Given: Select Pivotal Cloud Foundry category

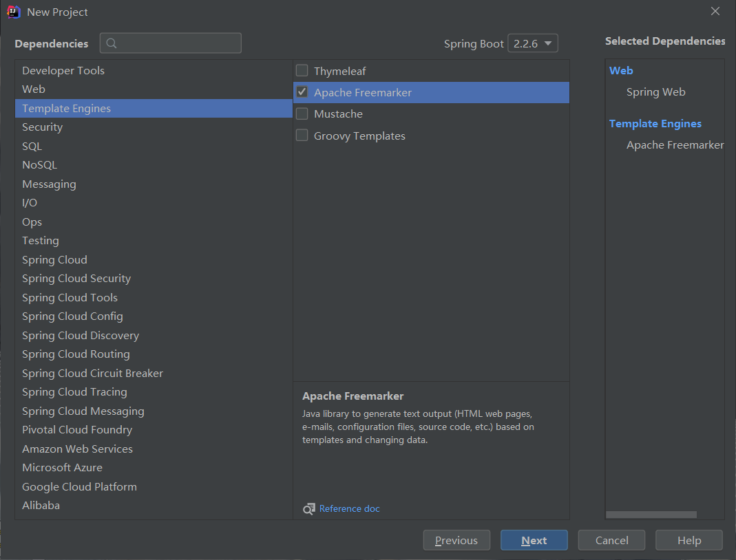Looking at the screenshot, I should pos(154,429).
